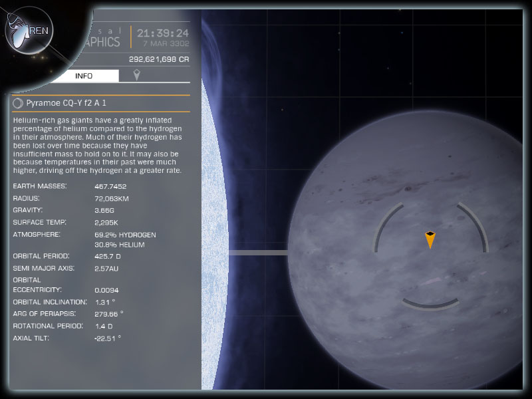Viewport: 532px width, 399px height.
Task: Click the Earth masses value 467.7452
Action: 110,187
